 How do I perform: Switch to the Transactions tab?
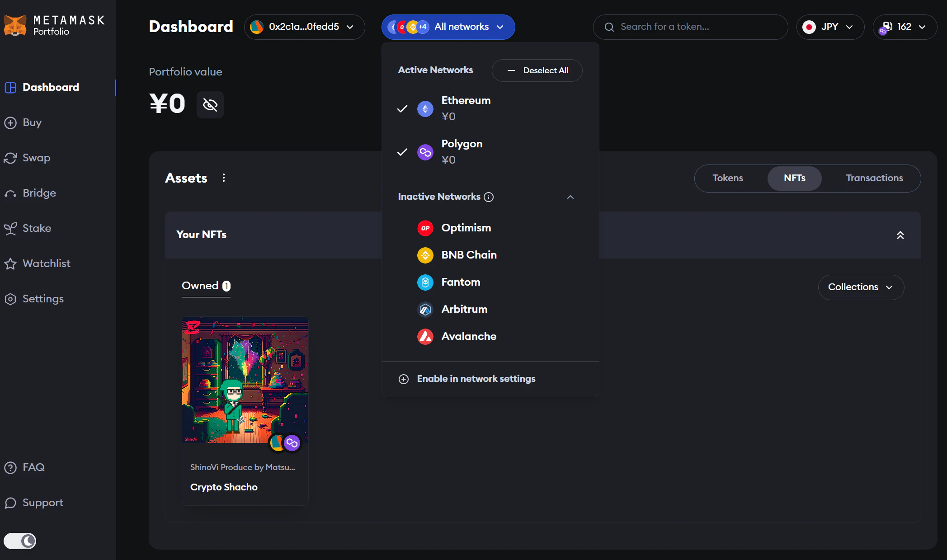[874, 178]
